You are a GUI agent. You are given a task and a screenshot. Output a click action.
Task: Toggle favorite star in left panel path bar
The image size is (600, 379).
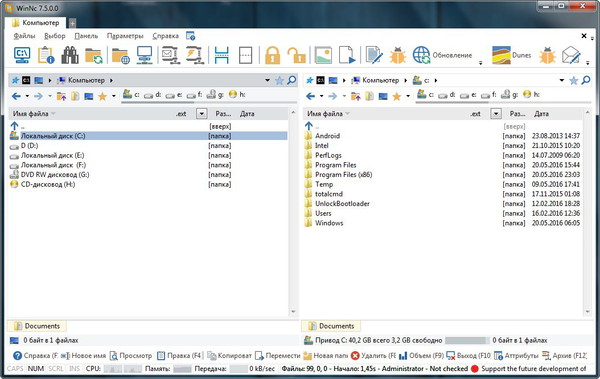pyautogui.click(x=280, y=80)
